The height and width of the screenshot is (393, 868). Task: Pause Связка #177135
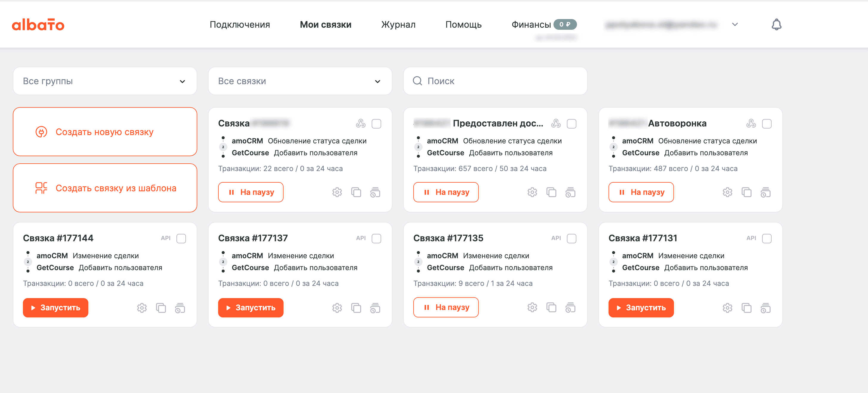coord(446,307)
